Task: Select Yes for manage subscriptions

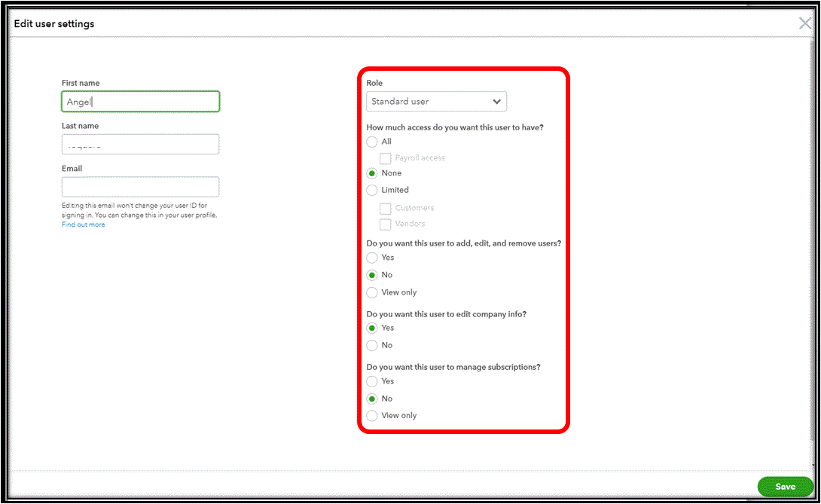Action: point(372,381)
